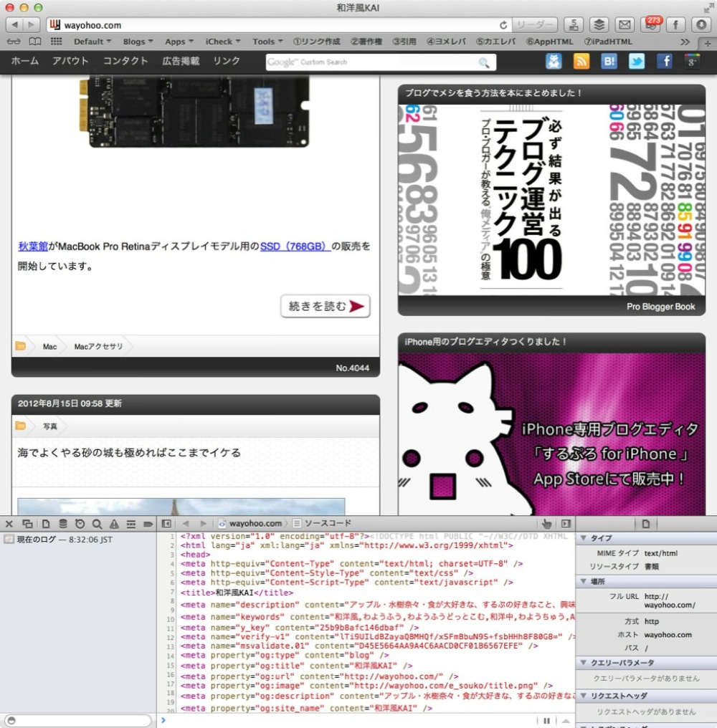The height and width of the screenshot is (728, 717).
Task: Click the 続きを読む read-more button
Action: point(326,306)
